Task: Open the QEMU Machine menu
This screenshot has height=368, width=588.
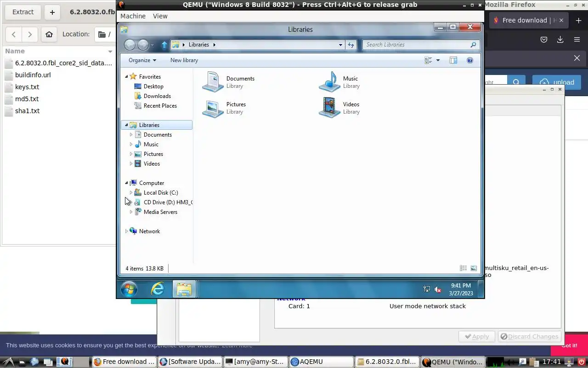Action: 133,16
